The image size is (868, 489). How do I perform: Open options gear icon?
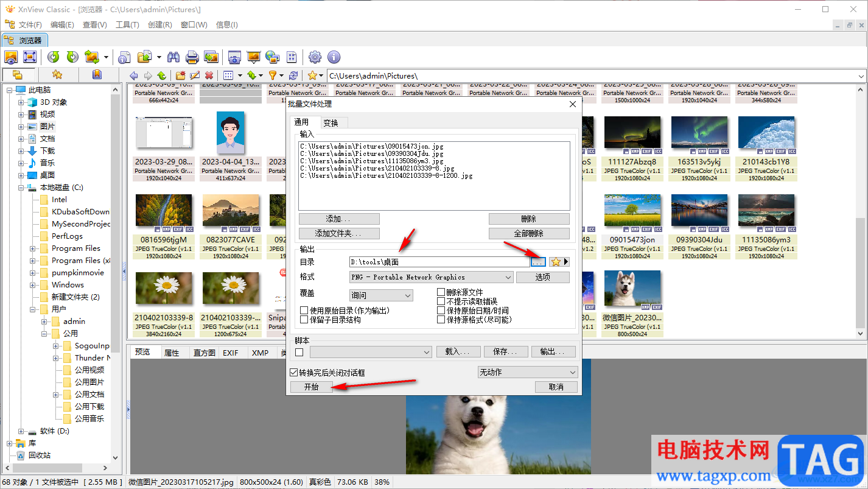pos(315,57)
